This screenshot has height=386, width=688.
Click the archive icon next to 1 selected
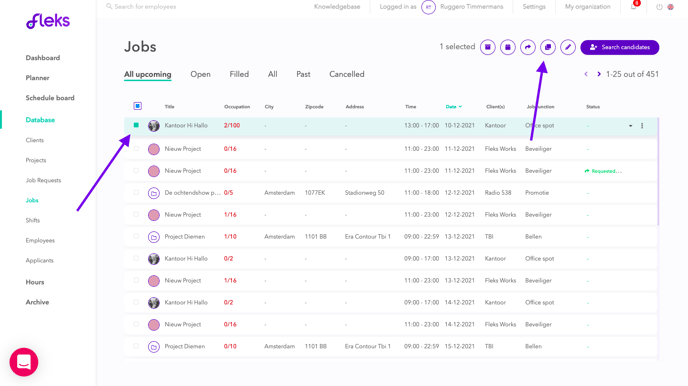pyautogui.click(x=487, y=47)
